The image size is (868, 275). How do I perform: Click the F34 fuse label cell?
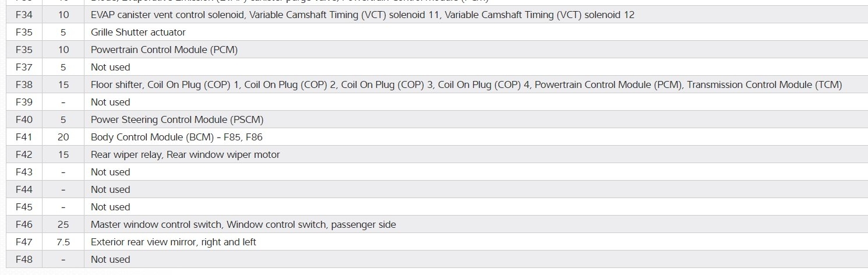click(x=24, y=15)
